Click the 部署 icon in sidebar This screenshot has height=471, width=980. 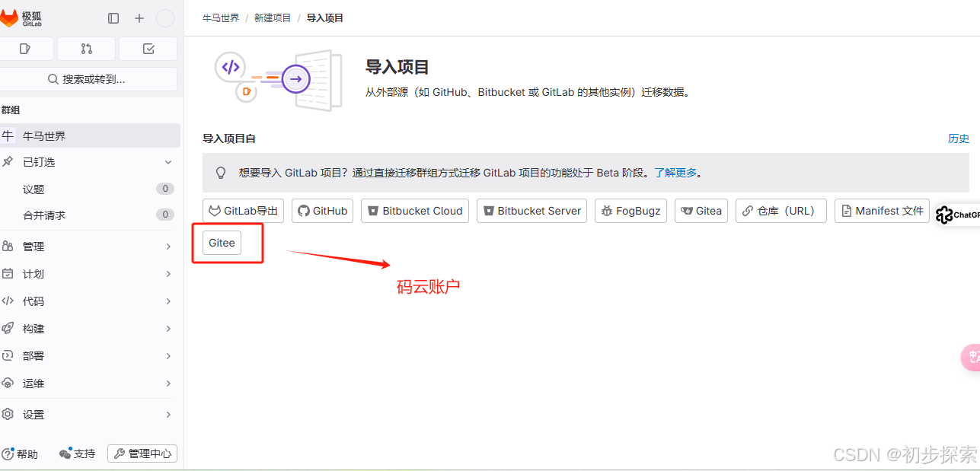point(8,356)
